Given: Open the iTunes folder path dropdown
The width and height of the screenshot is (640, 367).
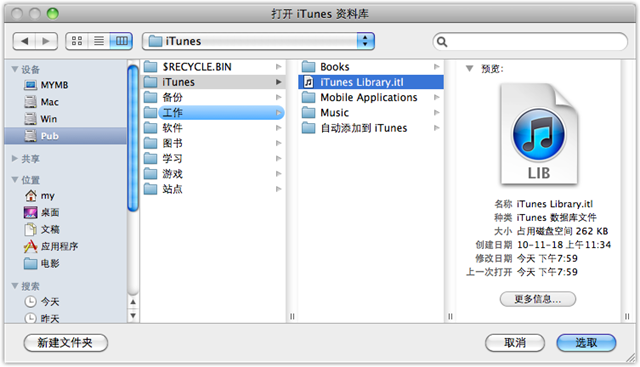Looking at the screenshot, I should pyautogui.click(x=258, y=41).
